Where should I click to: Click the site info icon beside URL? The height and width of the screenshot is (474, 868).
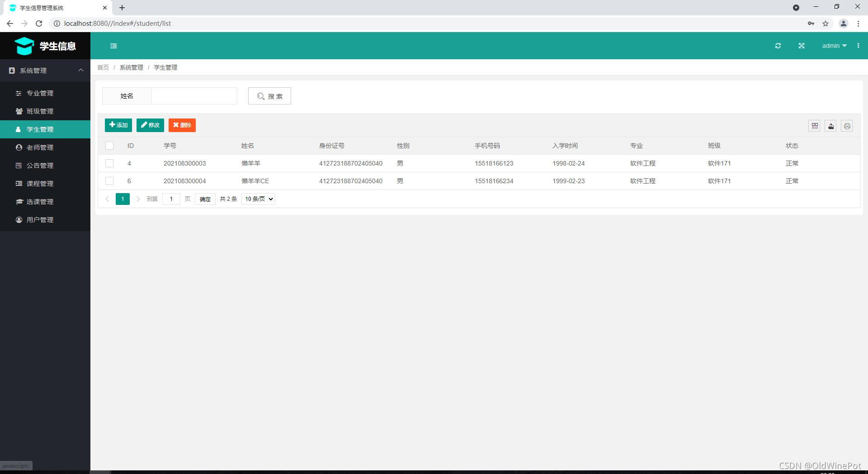pyautogui.click(x=57, y=24)
